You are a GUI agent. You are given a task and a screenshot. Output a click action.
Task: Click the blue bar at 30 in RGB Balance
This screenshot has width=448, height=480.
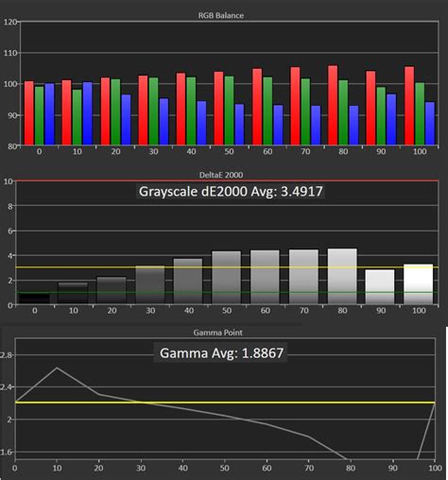pos(164,122)
